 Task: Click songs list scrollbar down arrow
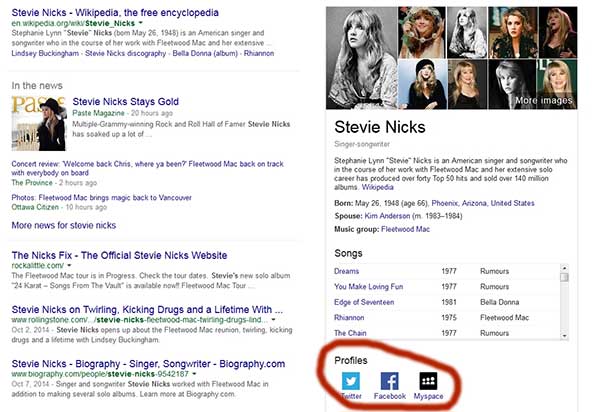[564, 336]
